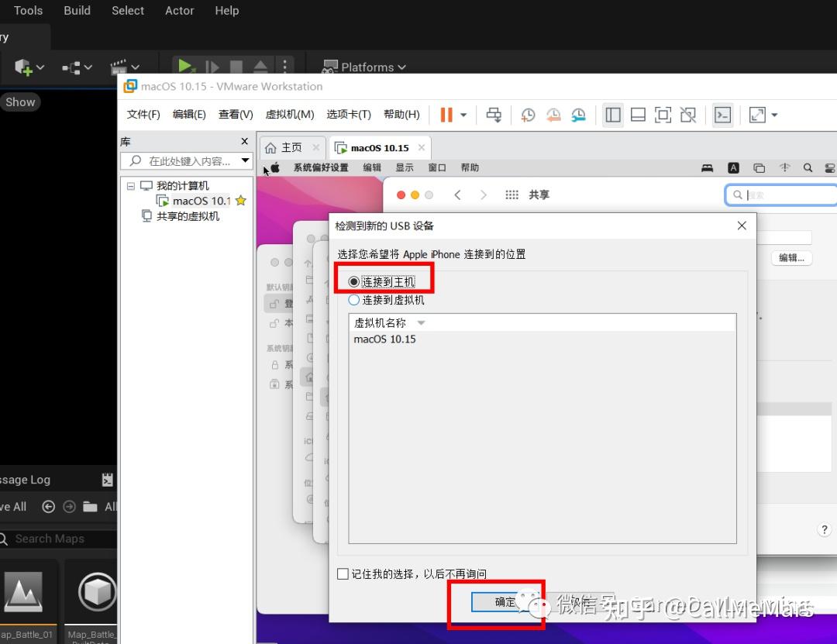This screenshot has width=837, height=644.
Task: Toggle VMware thumbnail bar view icon
Action: pyautogui.click(x=638, y=115)
